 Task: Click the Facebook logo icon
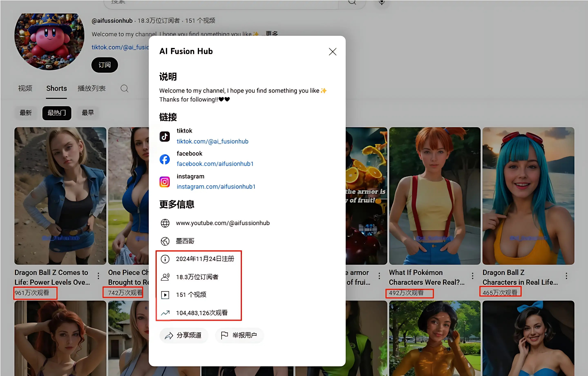coord(164,159)
